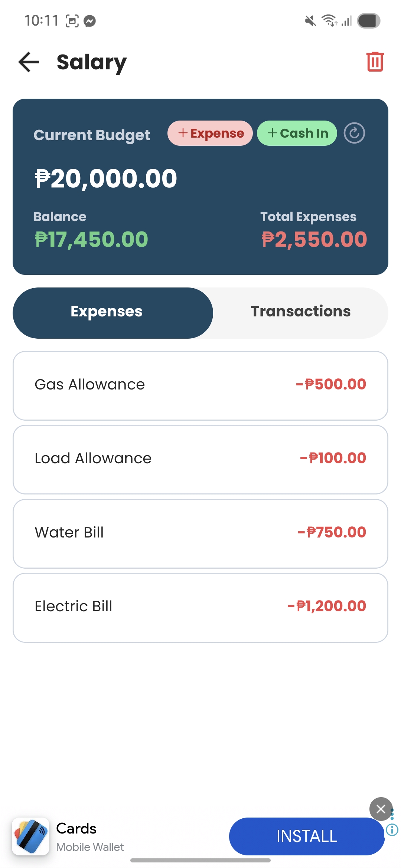Tap the ad info icon
401x868 pixels.
tap(392, 829)
